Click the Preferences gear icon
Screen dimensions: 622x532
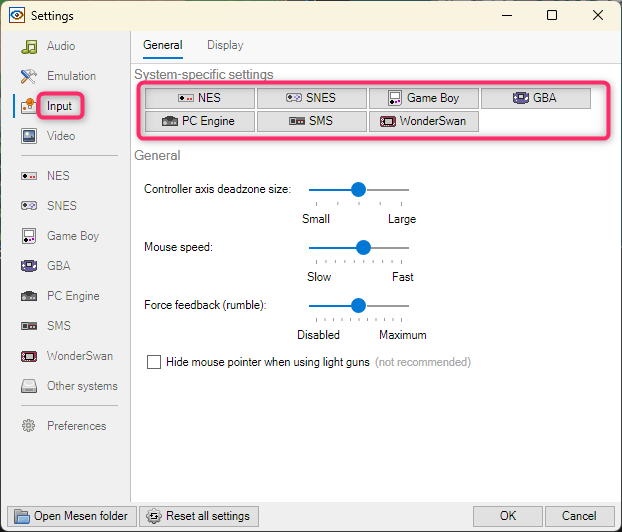29,426
